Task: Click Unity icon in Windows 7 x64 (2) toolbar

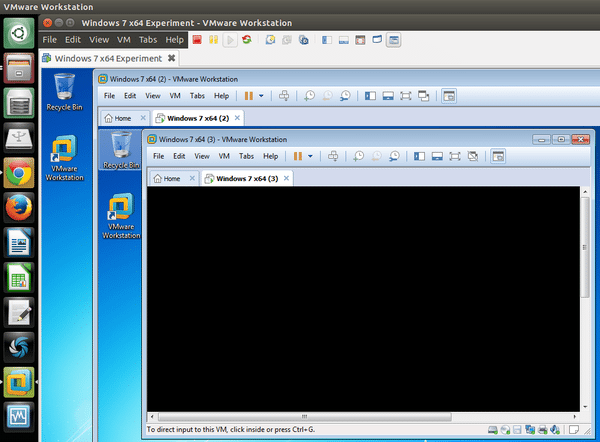Action: click(424, 96)
